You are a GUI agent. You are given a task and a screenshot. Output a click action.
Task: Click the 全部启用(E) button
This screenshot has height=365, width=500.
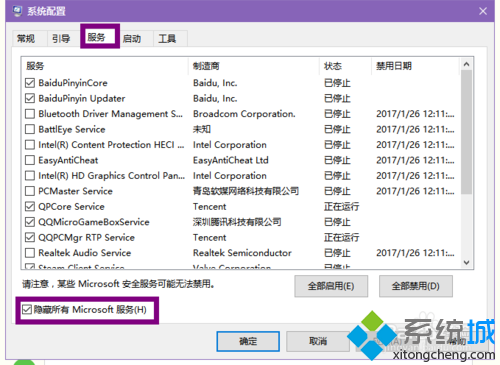point(331,286)
